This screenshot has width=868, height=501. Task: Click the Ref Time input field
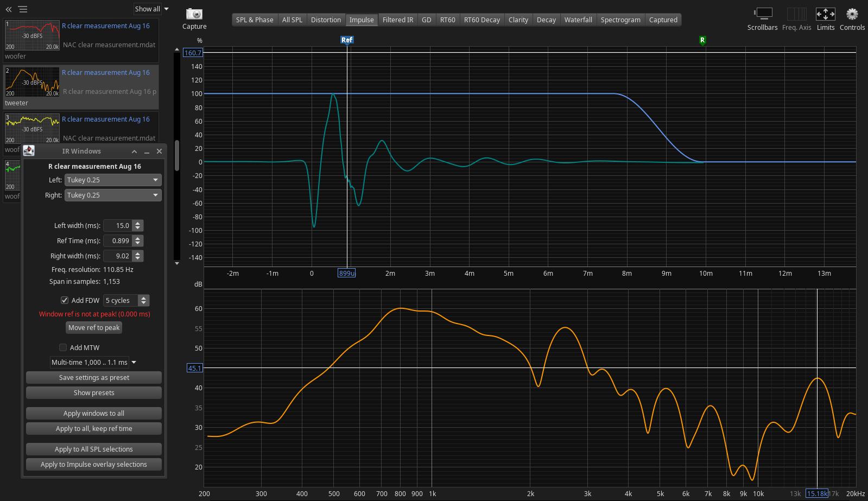(118, 240)
